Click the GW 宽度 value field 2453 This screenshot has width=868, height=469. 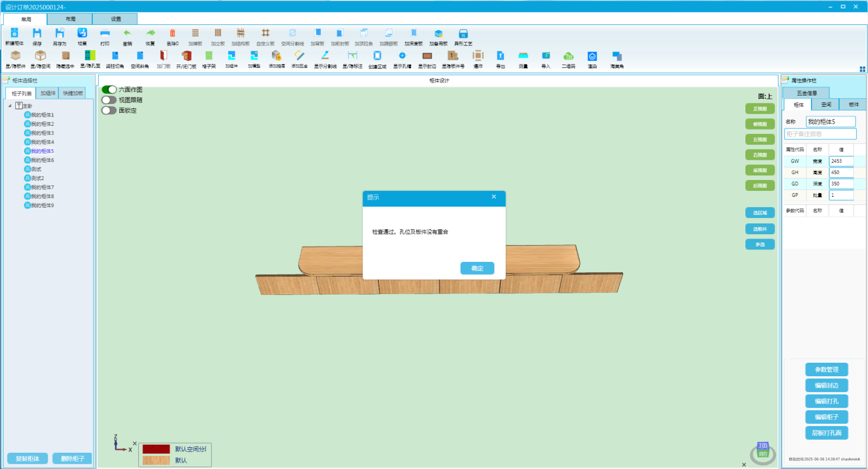tap(841, 161)
